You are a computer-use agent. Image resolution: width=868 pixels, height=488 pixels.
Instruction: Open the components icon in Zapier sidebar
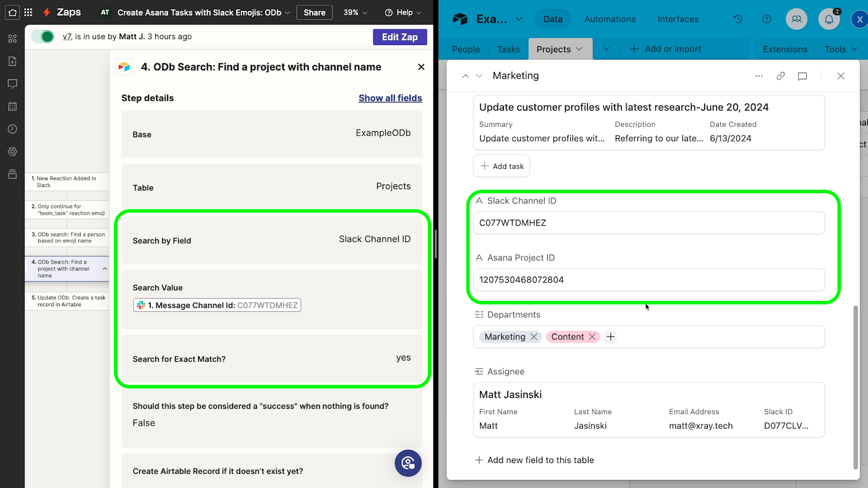pos(12,38)
